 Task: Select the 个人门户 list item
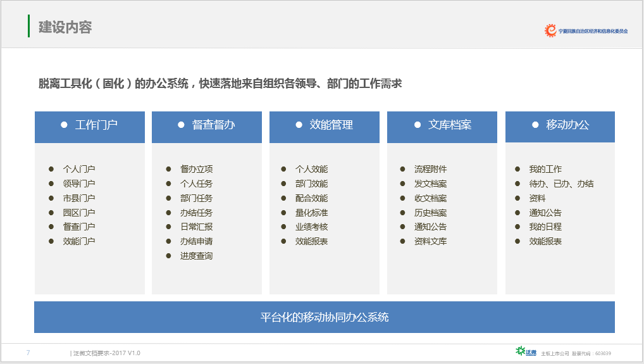coord(79,169)
